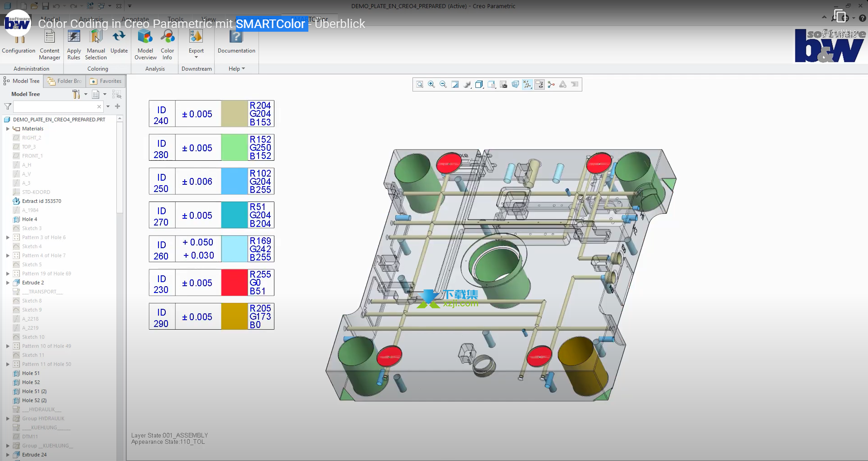Image resolution: width=868 pixels, height=461 pixels.
Task: Switch to the Model Tree tab
Action: 22,81
